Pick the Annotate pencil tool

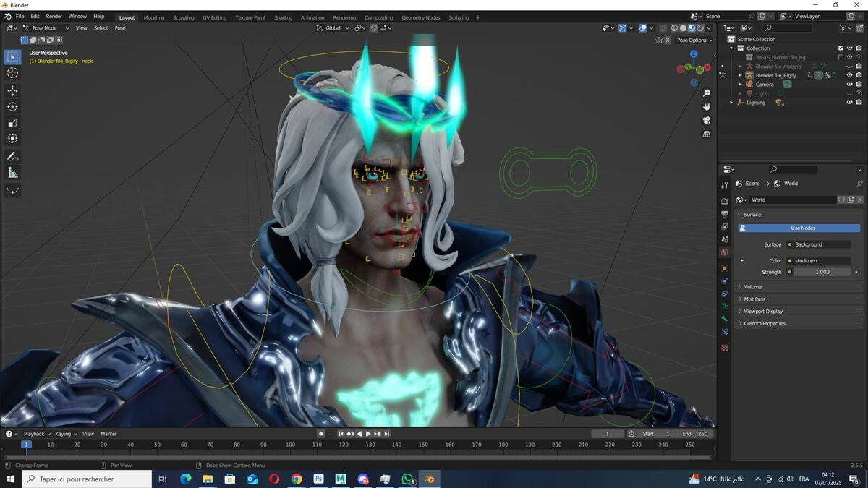point(12,156)
